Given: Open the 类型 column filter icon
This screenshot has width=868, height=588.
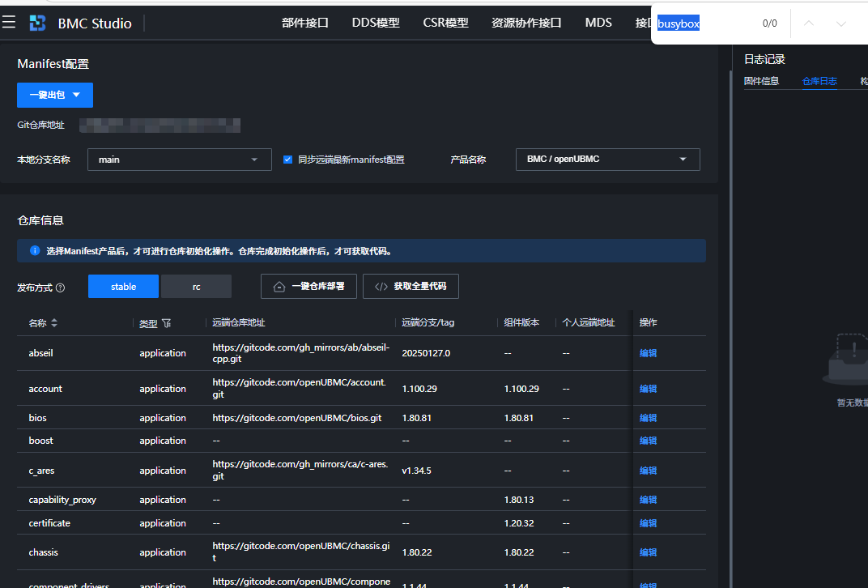Looking at the screenshot, I should point(167,323).
